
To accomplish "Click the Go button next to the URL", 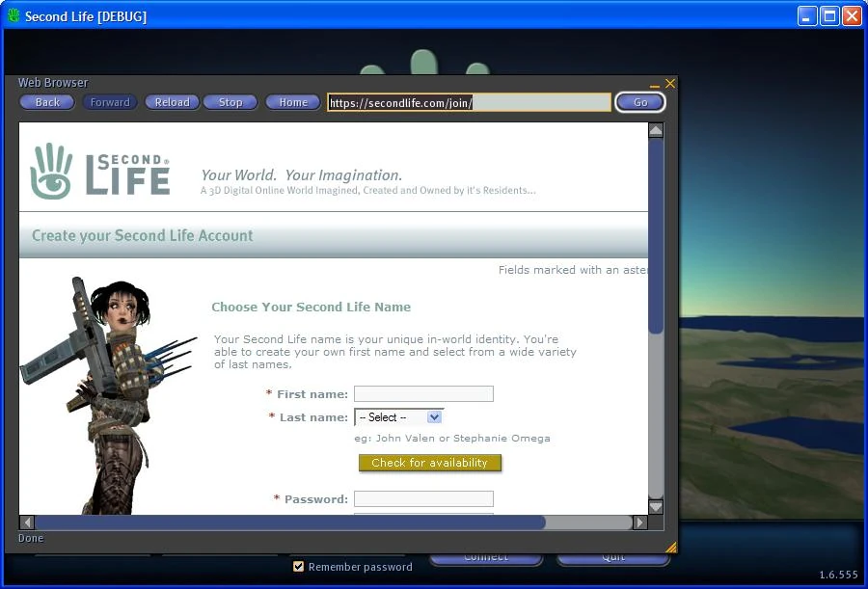I will point(640,102).
